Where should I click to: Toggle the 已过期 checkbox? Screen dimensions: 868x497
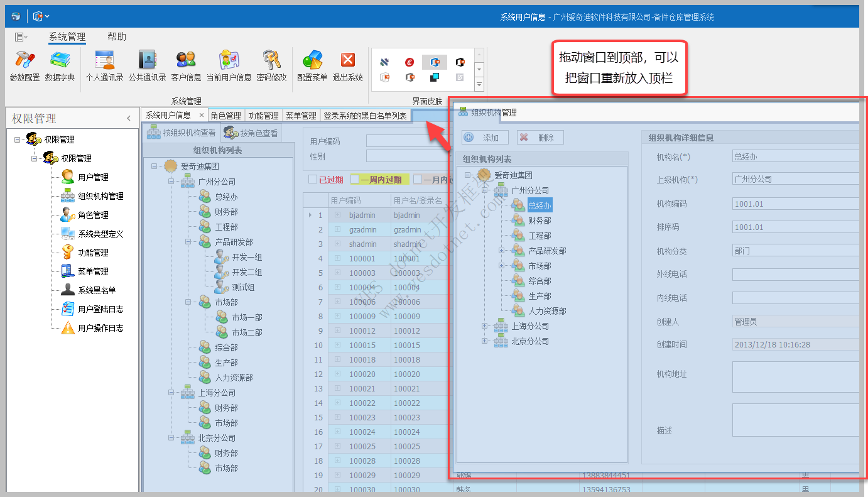click(x=313, y=179)
